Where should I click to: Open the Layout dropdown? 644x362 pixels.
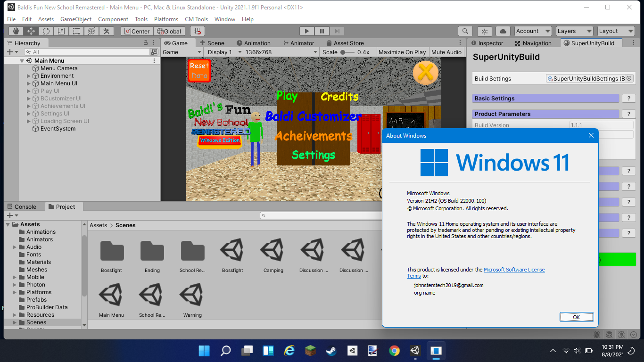tap(616, 31)
